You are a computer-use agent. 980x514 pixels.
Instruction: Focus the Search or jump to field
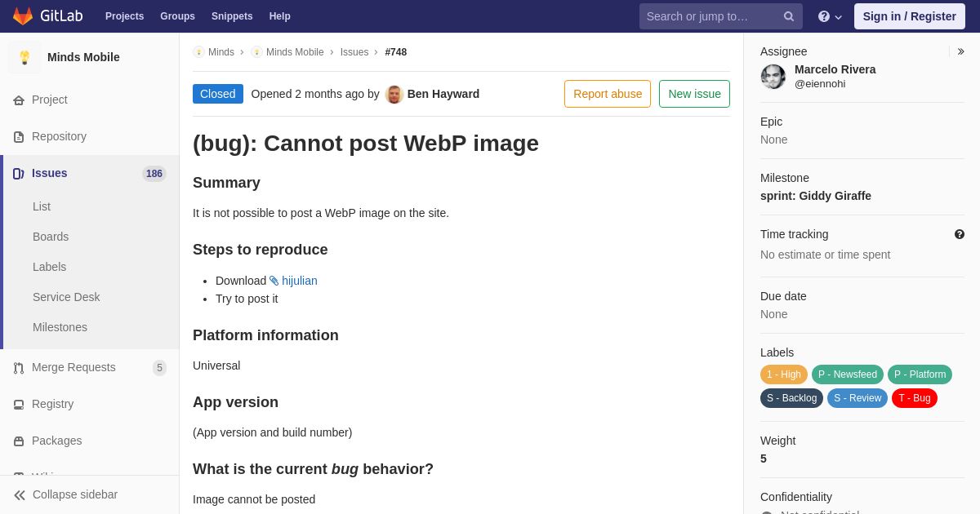click(720, 16)
